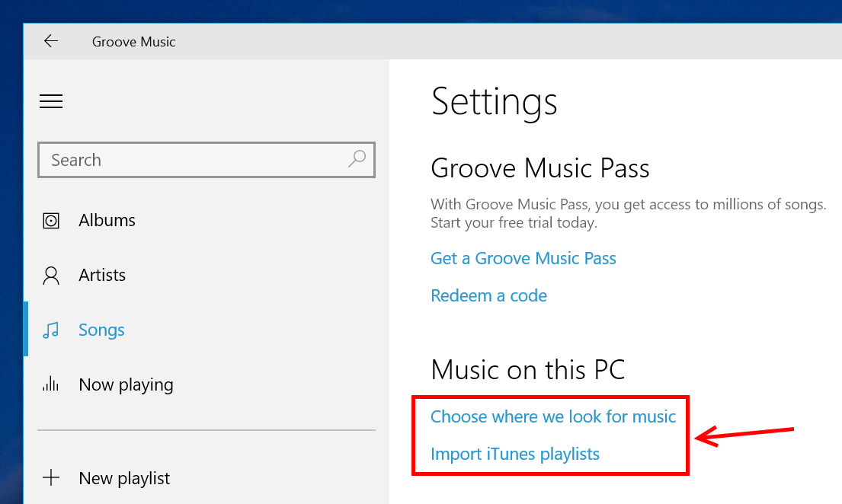Switch to the Songs view
842x504 pixels.
click(x=101, y=330)
